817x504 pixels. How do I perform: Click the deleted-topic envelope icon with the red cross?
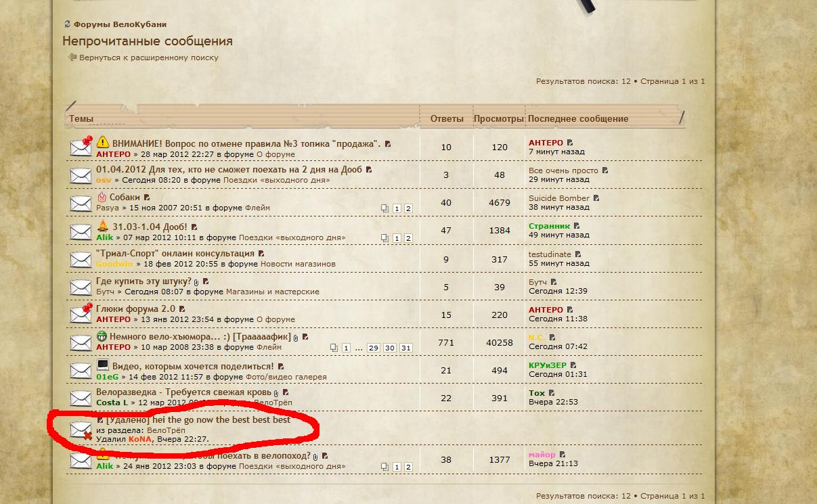coord(81,430)
